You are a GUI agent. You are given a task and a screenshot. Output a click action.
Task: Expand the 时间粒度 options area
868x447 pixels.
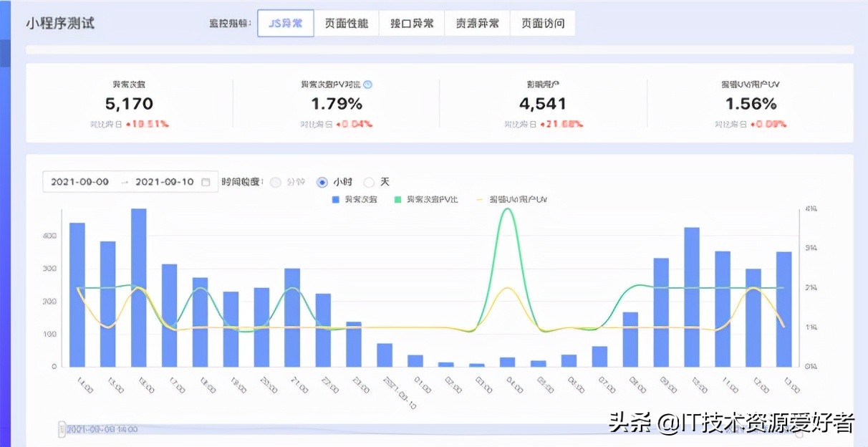tap(244, 182)
